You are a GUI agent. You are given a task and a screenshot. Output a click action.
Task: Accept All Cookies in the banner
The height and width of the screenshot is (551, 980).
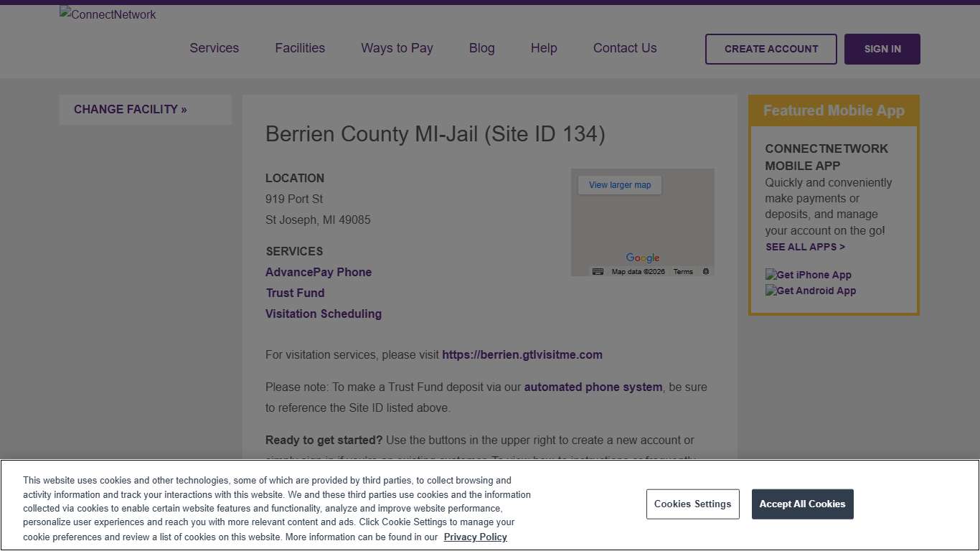pos(802,504)
